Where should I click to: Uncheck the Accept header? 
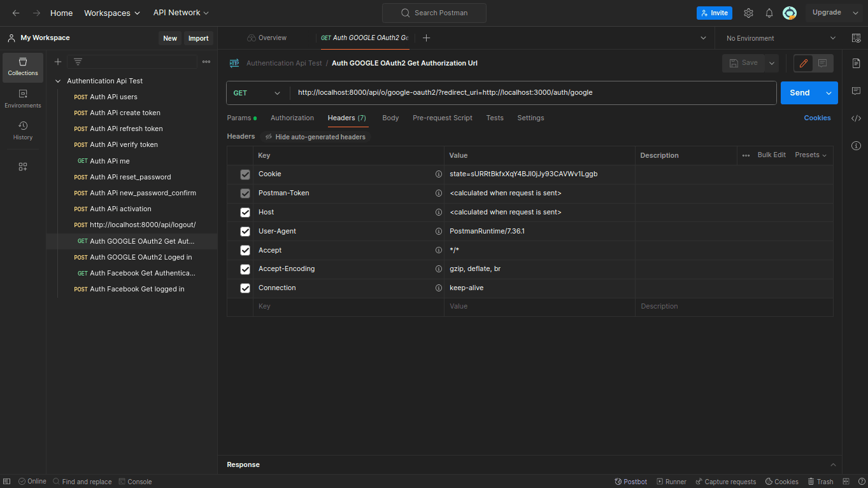click(245, 251)
